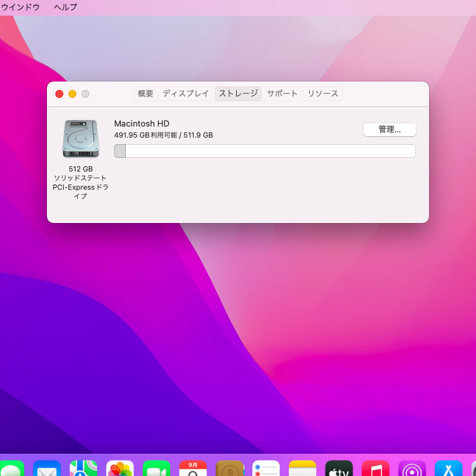Screen dimensions: 476x476
Task: Switch to the ディスプレイ tab
Action: (186, 93)
